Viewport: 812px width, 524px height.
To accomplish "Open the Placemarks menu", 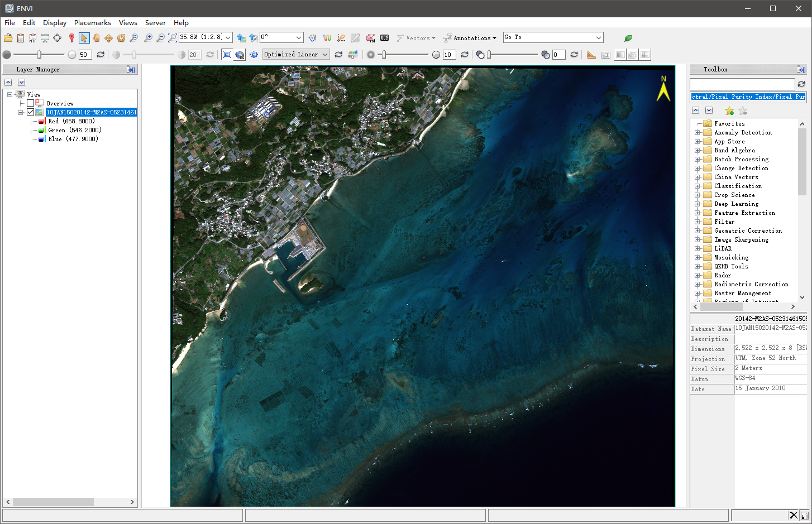I will click(x=93, y=23).
